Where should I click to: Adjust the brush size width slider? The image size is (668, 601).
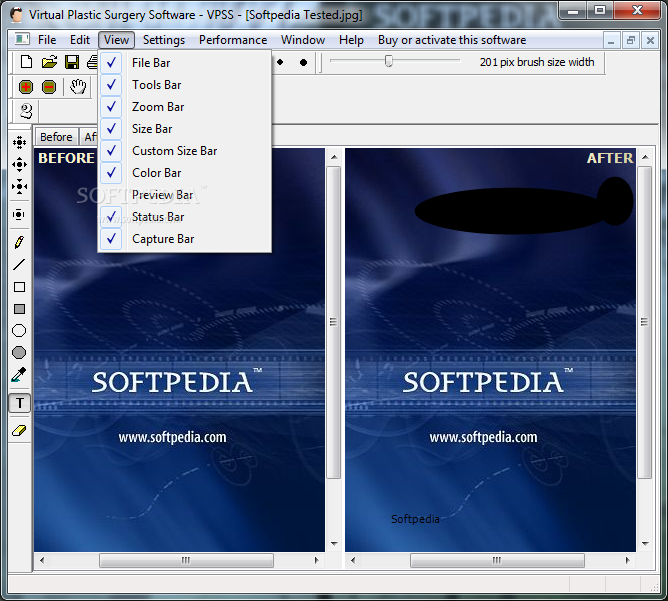pos(389,61)
